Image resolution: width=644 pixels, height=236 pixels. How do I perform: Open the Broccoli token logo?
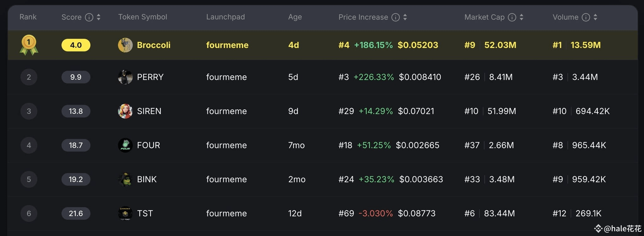(125, 45)
